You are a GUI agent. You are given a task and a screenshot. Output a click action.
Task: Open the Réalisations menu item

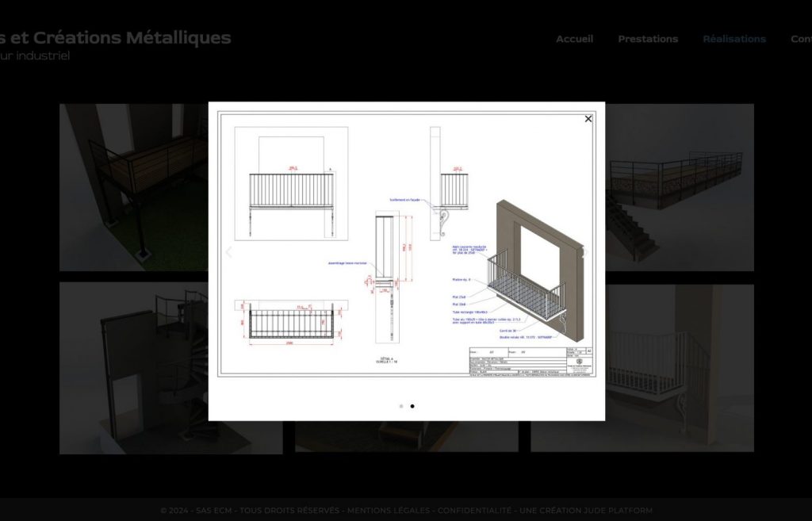tap(733, 39)
